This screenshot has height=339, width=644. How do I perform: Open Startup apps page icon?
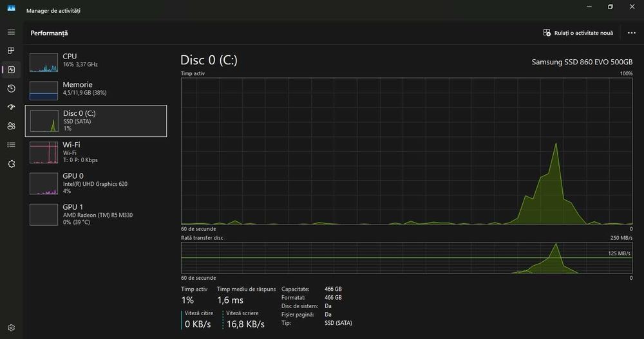(x=11, y=107)
